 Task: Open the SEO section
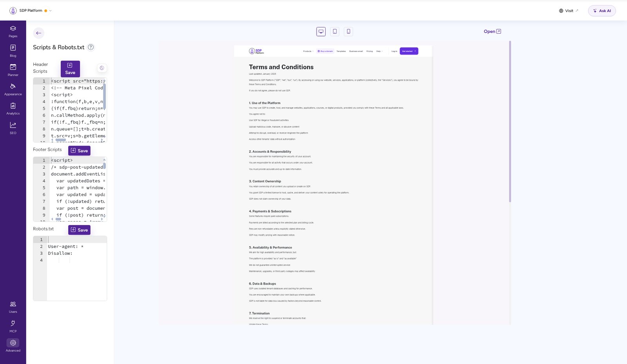[x=13, y=128]
